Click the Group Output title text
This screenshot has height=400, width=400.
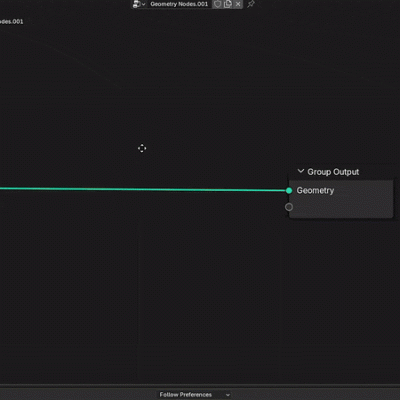pyautogui.click(x=333, y=172)
